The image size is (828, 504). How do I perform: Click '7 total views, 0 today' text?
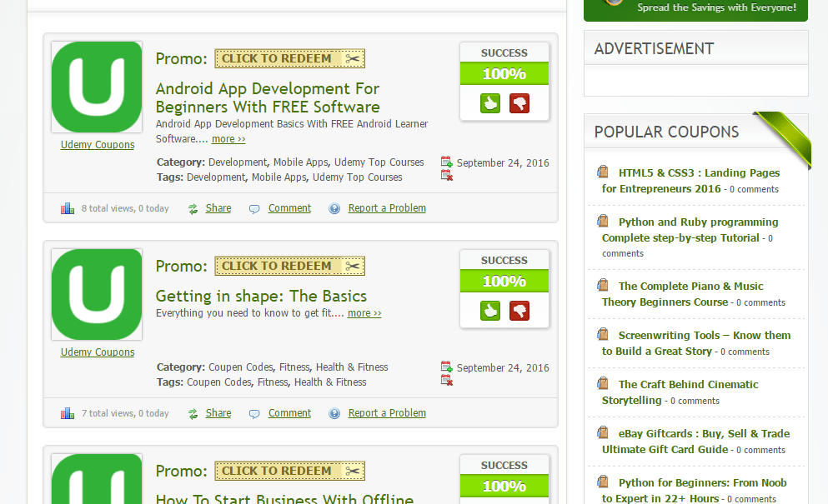tap(125, 413)
